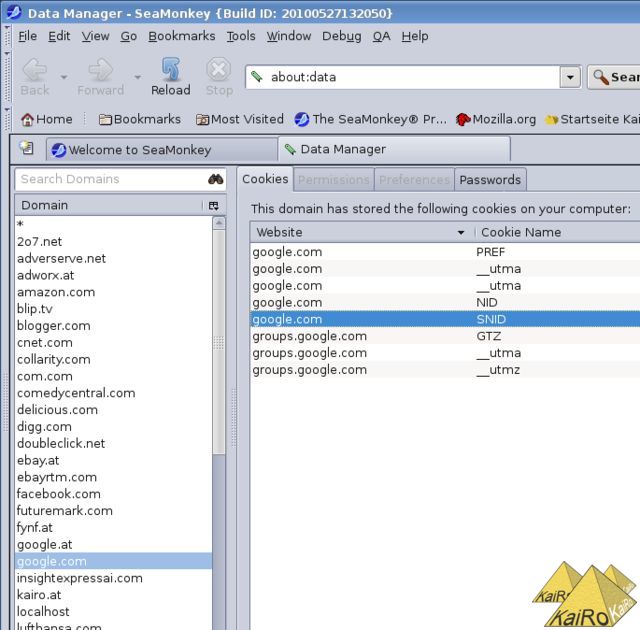Image resolution: width=640 pixels, height=630 pixels.
Task: Open the QA menu
Action: tap(381, 36)
